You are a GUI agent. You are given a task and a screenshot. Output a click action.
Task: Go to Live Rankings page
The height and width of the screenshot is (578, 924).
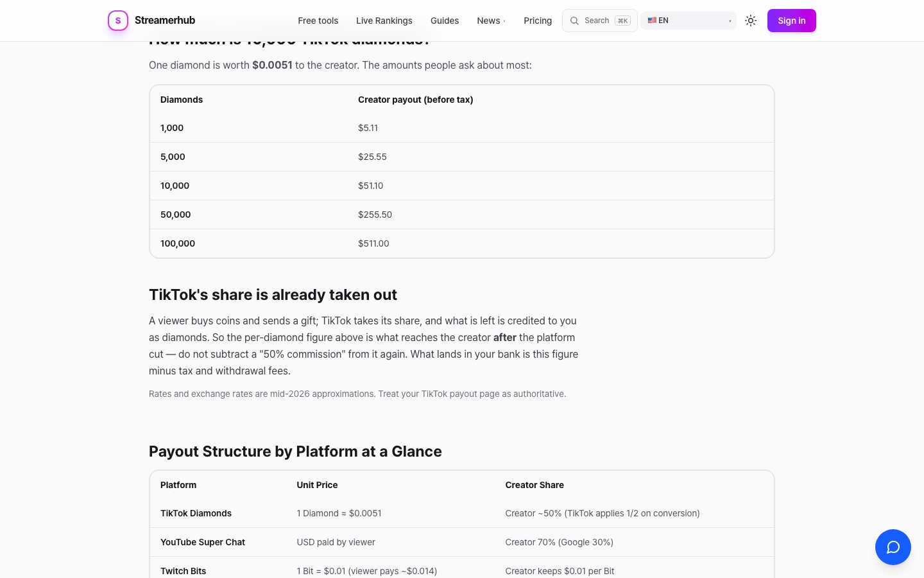click(384, 21)
